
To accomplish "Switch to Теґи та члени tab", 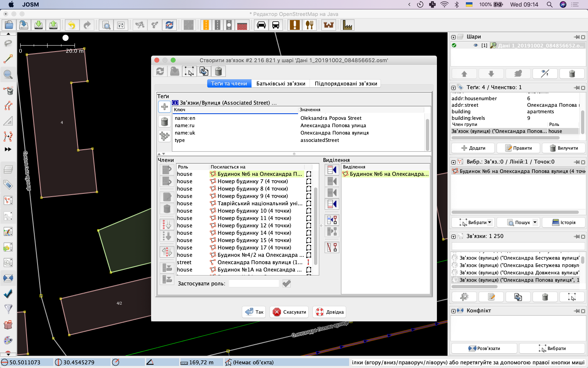I will (229, 83).
